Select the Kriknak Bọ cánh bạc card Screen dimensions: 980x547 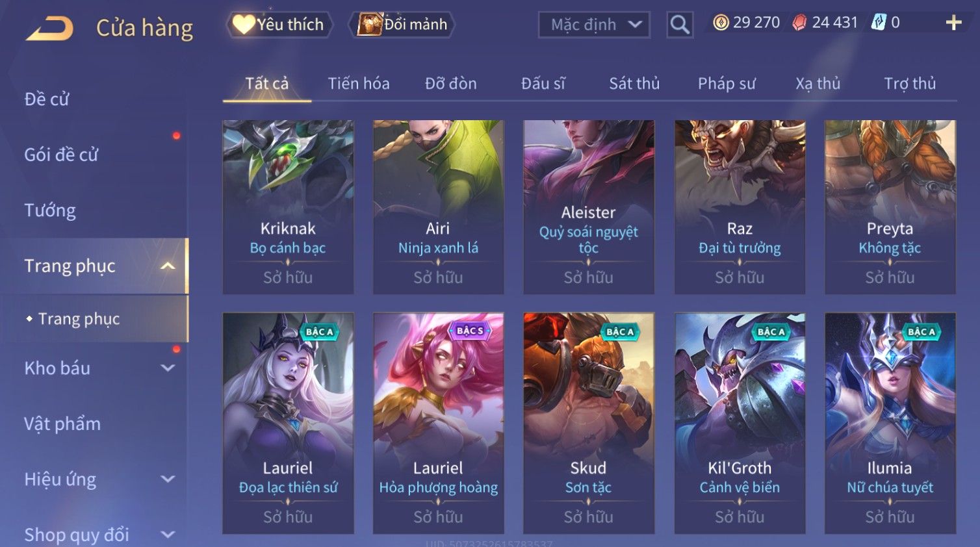point(288,207)
